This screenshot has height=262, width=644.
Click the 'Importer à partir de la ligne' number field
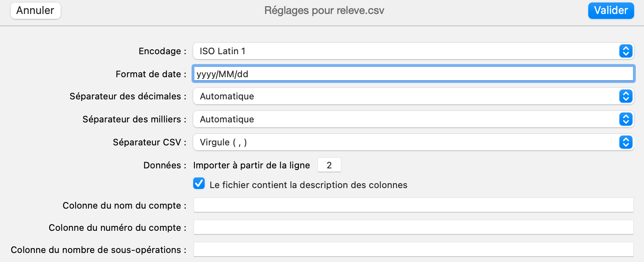(x=329, y=164)
